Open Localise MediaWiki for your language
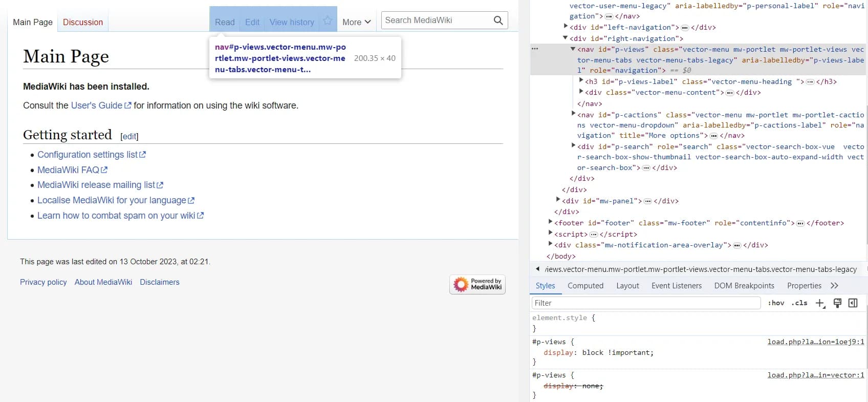868x402 pixels. tap(116, 200)
